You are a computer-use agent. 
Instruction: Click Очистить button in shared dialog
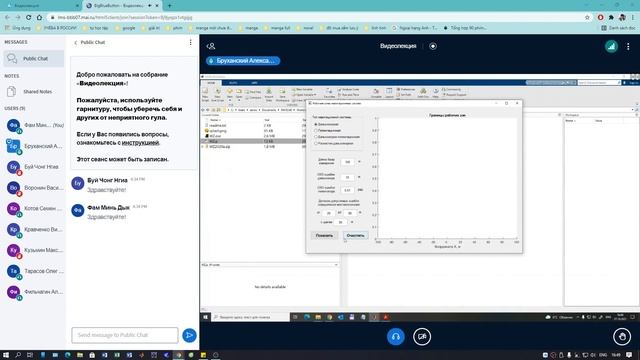tap(356, 236)
